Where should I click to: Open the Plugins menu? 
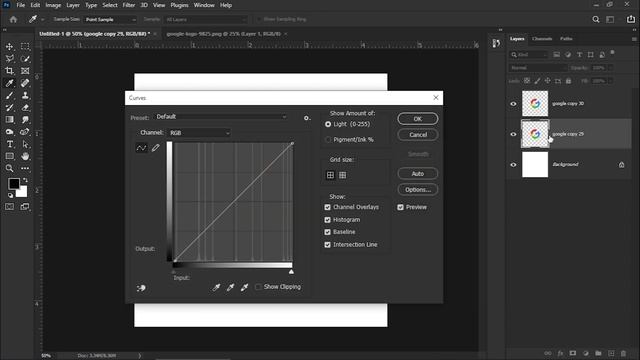pyautogui.click(x=179, y=5)
